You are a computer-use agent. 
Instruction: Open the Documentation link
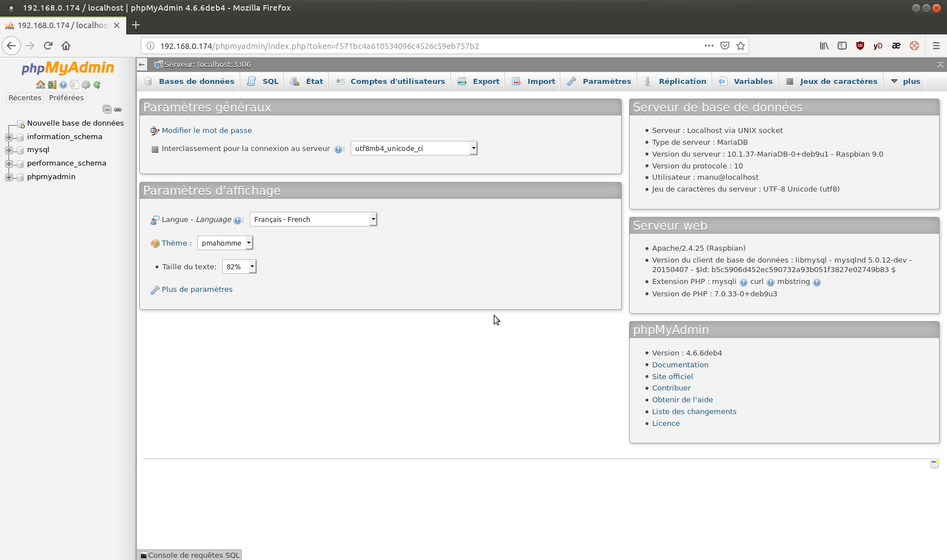(680, 365)
